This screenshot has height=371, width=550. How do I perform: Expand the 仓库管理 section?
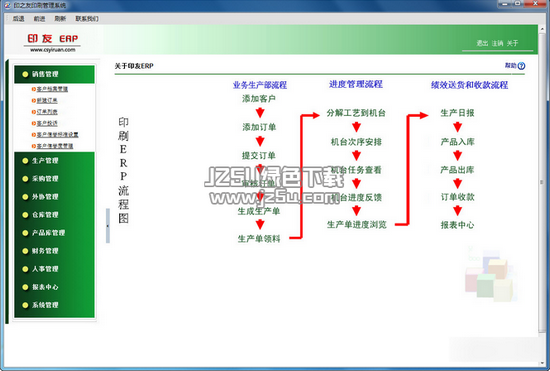54,215
